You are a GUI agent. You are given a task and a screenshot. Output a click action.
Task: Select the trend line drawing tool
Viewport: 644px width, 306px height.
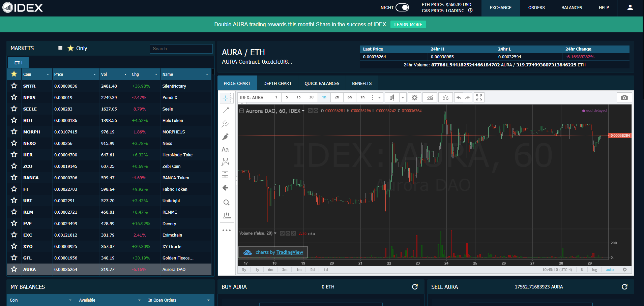[x=226, y=111]
